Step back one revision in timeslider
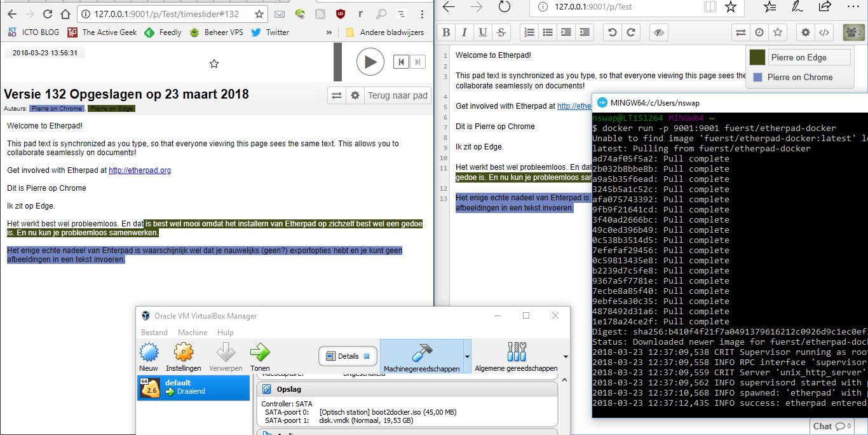This screenshot has width=868, height=435. point(401,62)
